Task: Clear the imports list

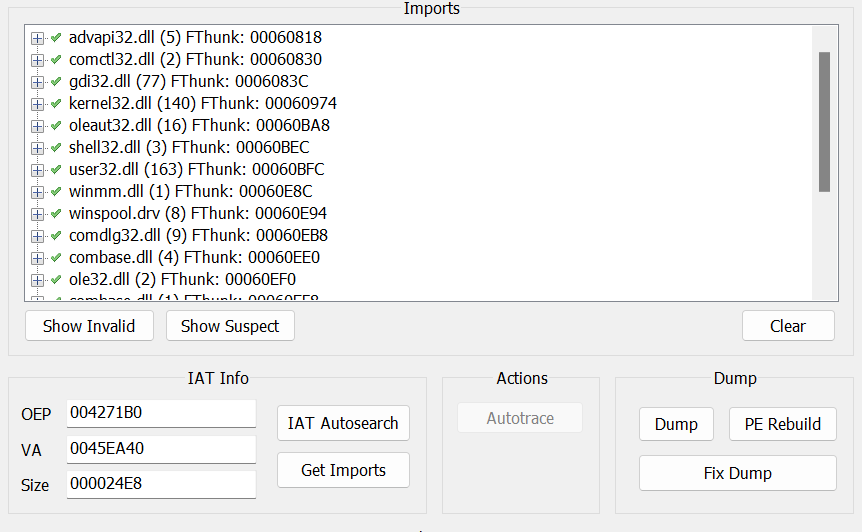Action: click(x=788, y=326)
